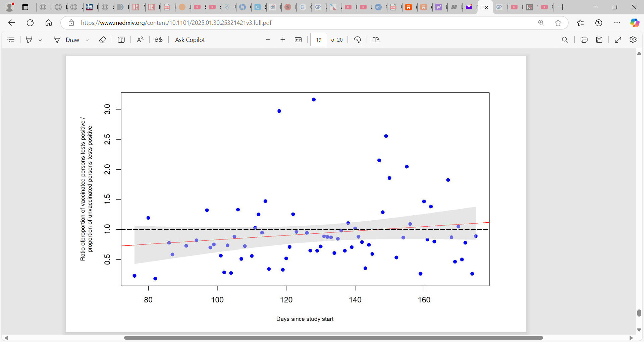Expand highlight color options chevron
The width and height of the screenshot is (644, 342).
point(40,40)
